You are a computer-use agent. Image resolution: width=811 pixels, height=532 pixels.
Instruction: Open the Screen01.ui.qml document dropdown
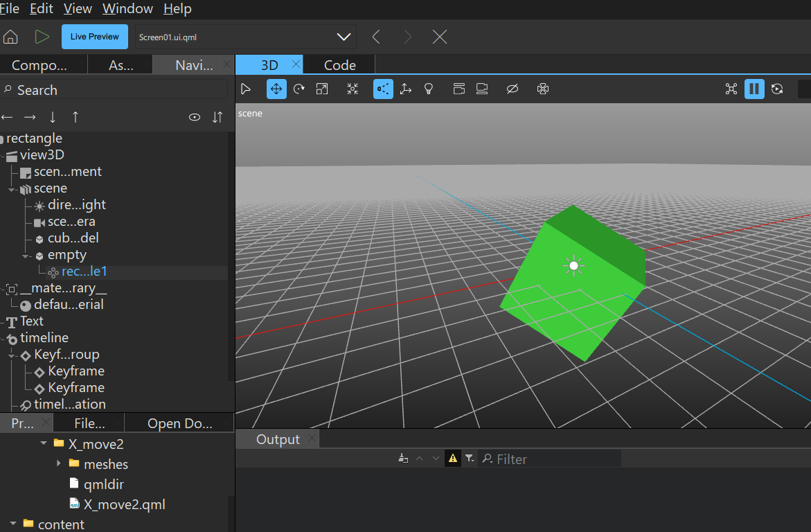(x=343, y=37)
